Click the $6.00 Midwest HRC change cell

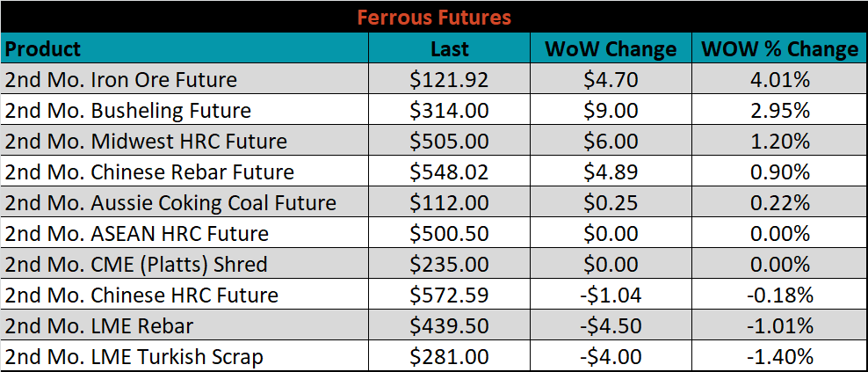pyautogui.click(x=611, y=141)
